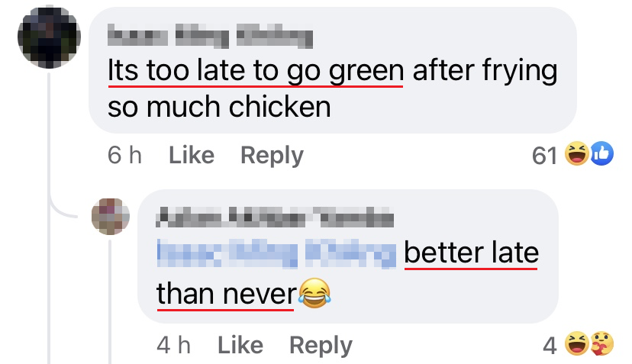Click the Care hugging-heart reaction icon
632x364 pixels.
(601, 343)
